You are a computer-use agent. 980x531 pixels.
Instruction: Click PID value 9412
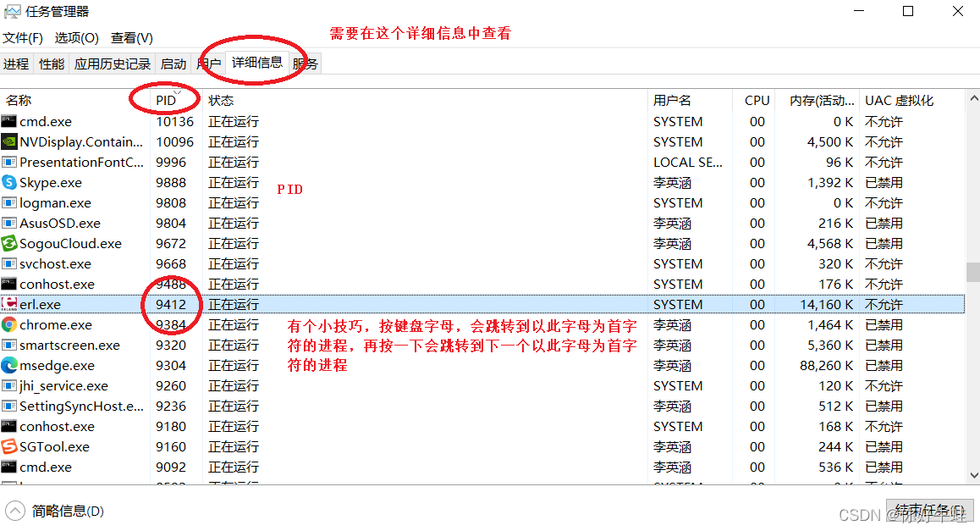(x=171, y=305)
